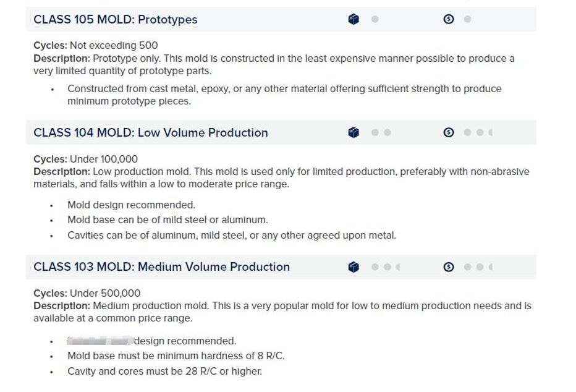Click the dollar coin icon beside Class 105

point(449,19)
